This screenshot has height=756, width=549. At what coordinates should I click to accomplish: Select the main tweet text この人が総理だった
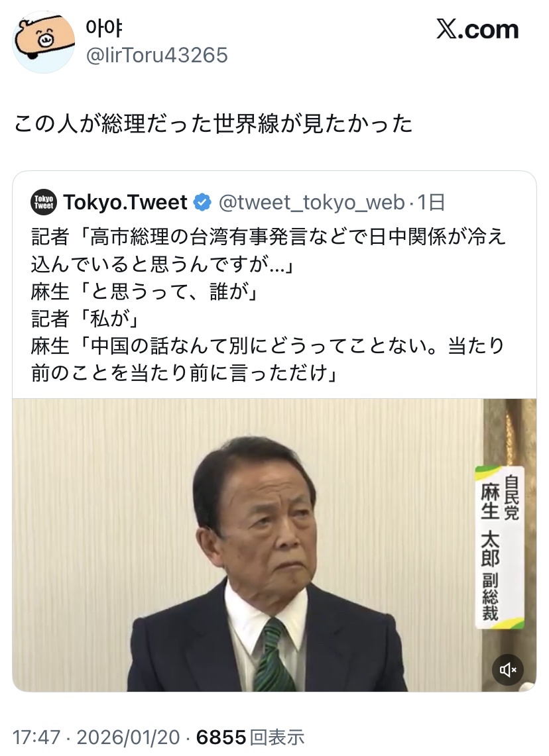click(113, 123)
